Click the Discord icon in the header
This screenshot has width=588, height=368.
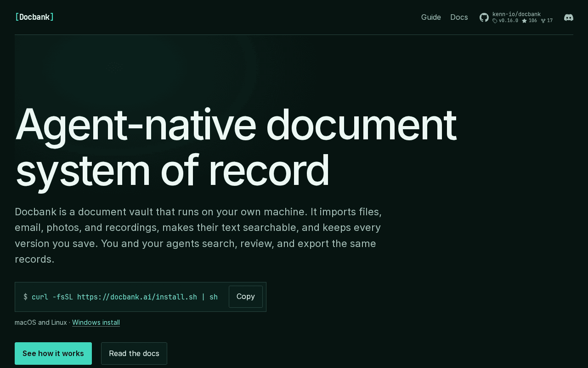[x=569, y=17]
